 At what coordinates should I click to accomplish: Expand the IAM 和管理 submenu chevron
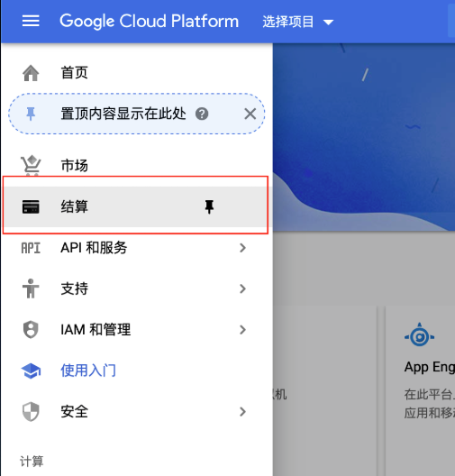pos(242,330)
